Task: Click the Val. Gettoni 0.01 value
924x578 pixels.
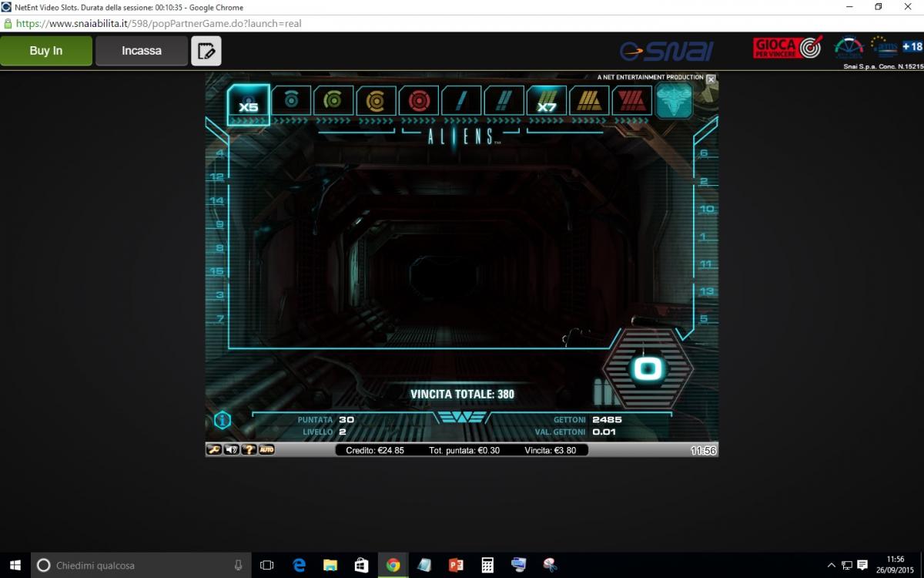Action: (x=604, y=432)
